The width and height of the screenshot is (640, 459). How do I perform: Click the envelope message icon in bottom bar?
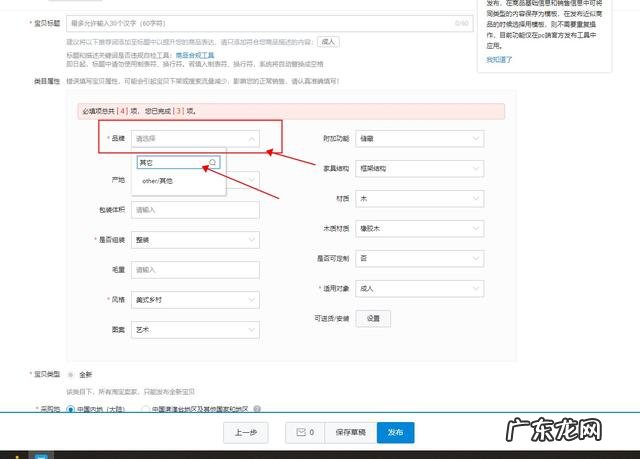point(301,432)
